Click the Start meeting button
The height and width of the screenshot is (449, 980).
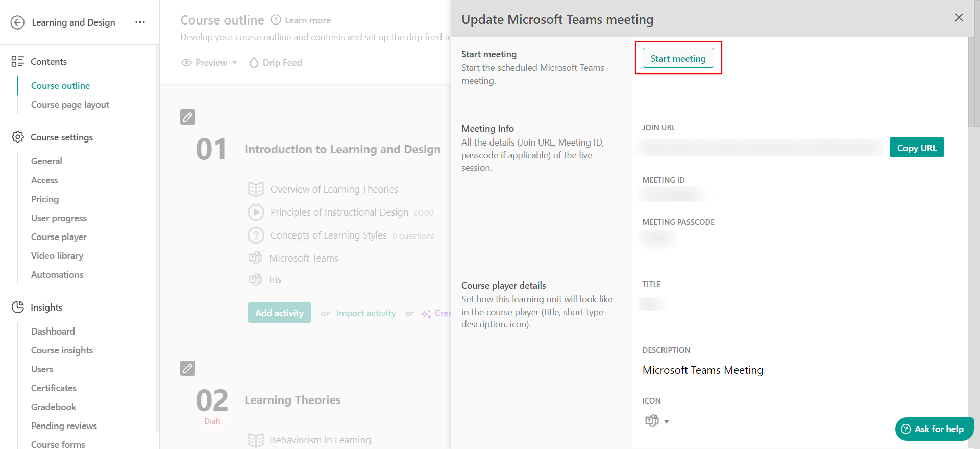[x=678, y=58]
